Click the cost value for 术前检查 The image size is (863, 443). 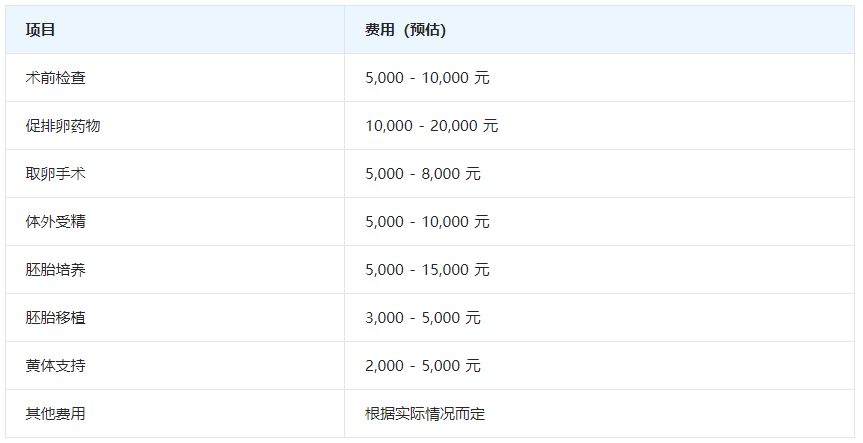coord(427,78)
